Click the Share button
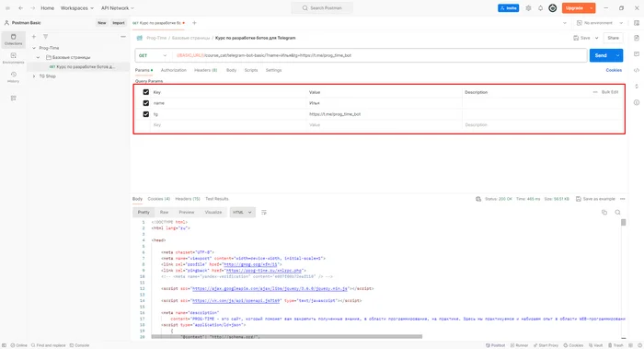Viewport: 644px width, 349px height. pyautogui.click(x=614, y=38)
